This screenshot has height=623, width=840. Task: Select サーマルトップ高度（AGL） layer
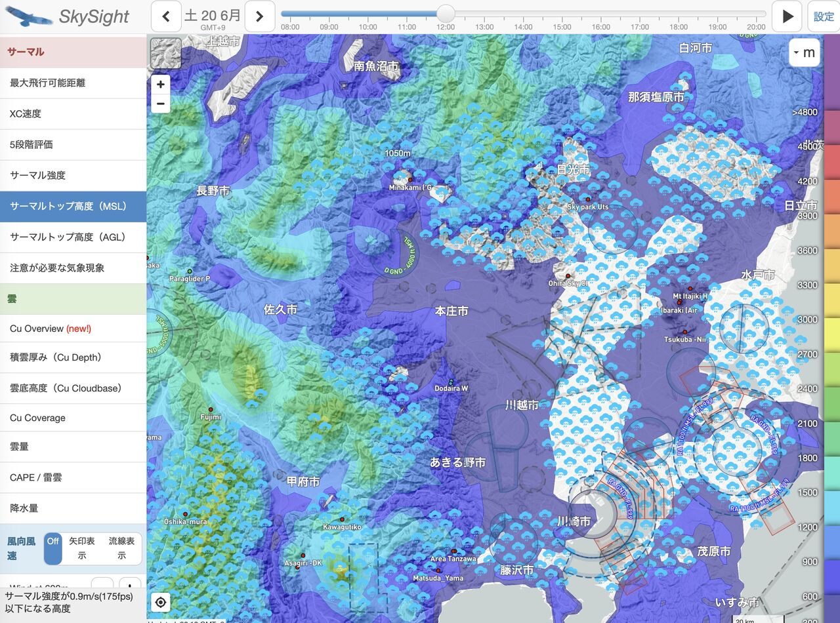[x=73, y=237]
